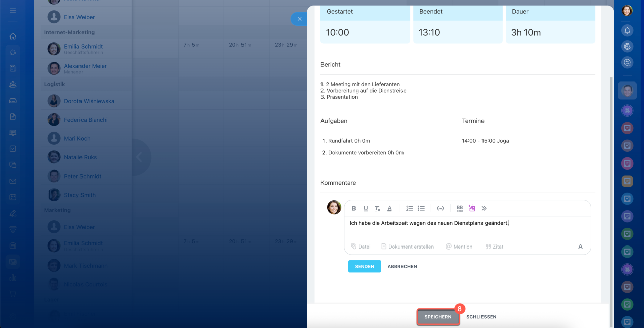The height and width of the screenshot is (328, 644).
Task: Close the side panel with the X
Action: pyautogui.click(x=299, y=19)
